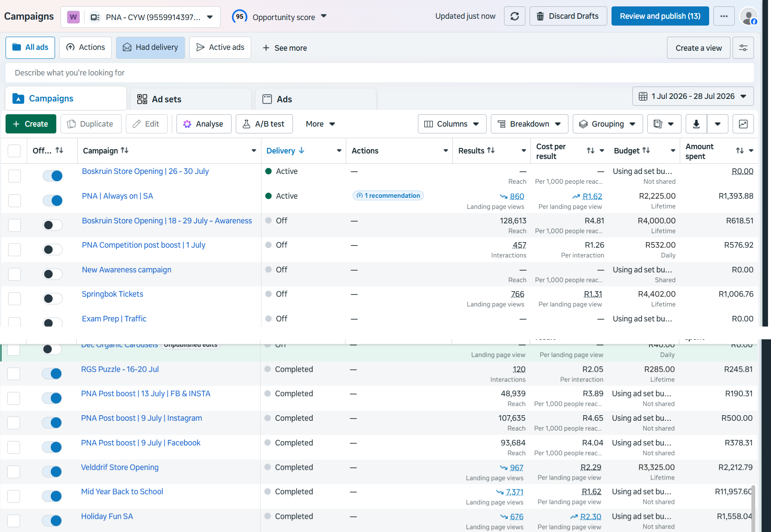Open the account profile avatar
This screenshot has width=771, height=532.
(x=748, y=16)
